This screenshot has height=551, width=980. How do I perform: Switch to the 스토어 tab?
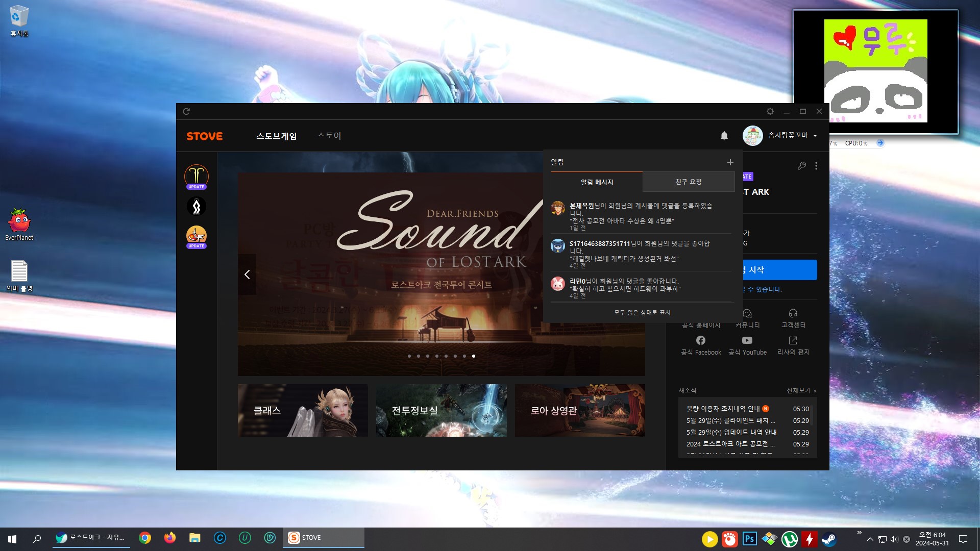[329, 136]
